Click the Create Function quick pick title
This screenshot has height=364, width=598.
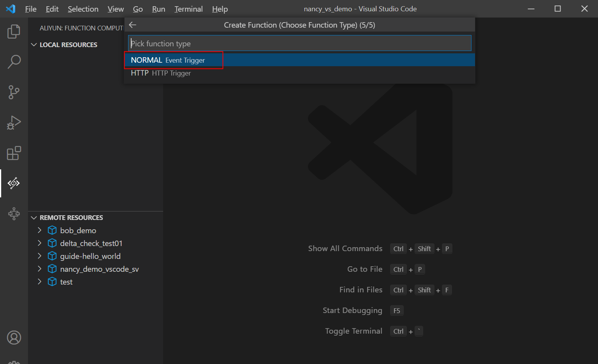tap(299, 25)
